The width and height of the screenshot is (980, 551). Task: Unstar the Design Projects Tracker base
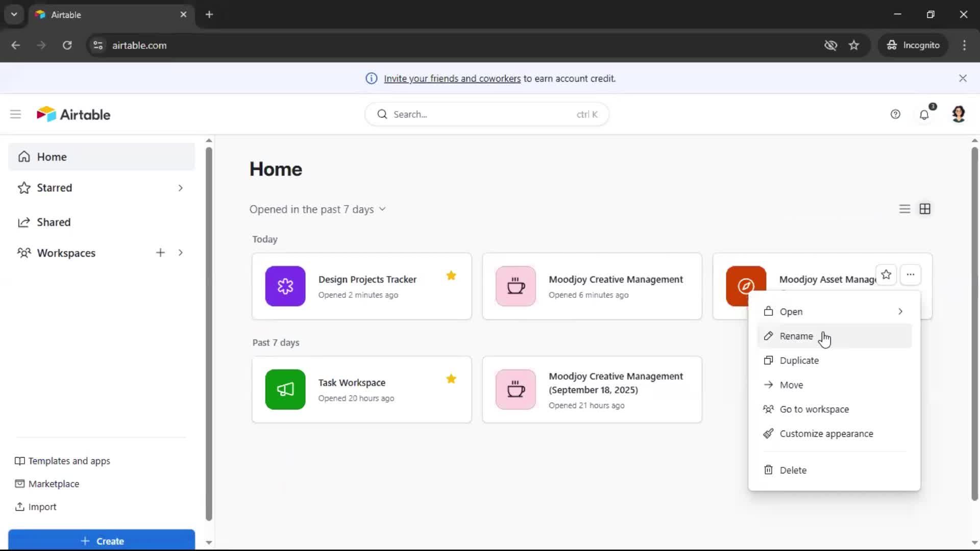(451, 276)
